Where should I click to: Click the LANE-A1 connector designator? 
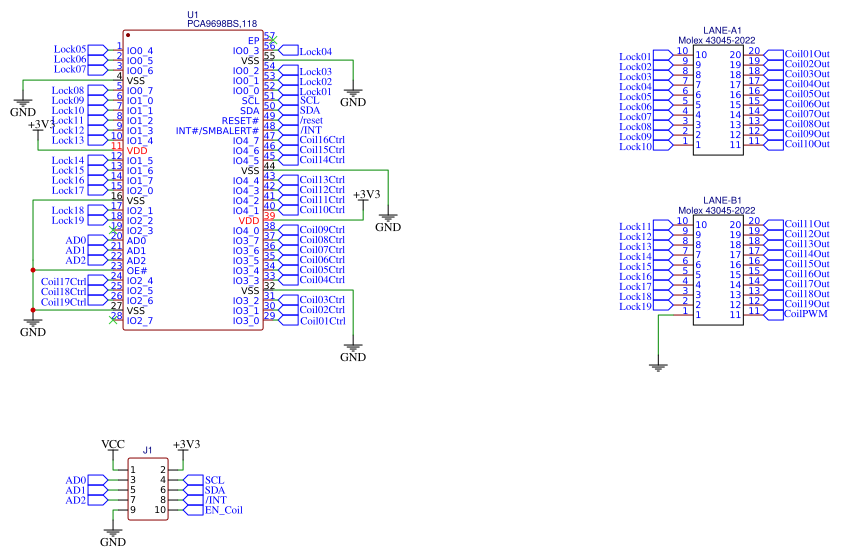click(x=722, y=31)
